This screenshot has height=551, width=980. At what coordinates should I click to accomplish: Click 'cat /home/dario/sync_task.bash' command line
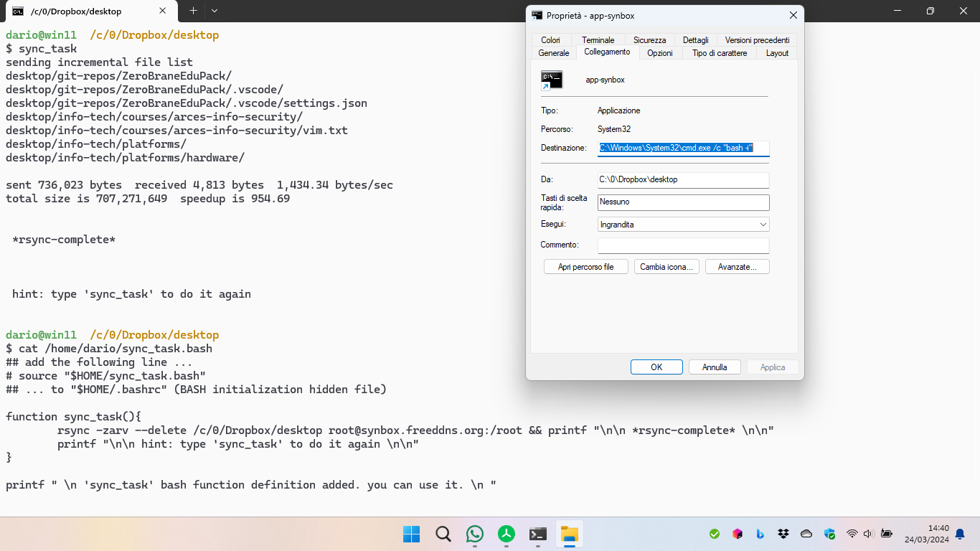click(109, 349)
